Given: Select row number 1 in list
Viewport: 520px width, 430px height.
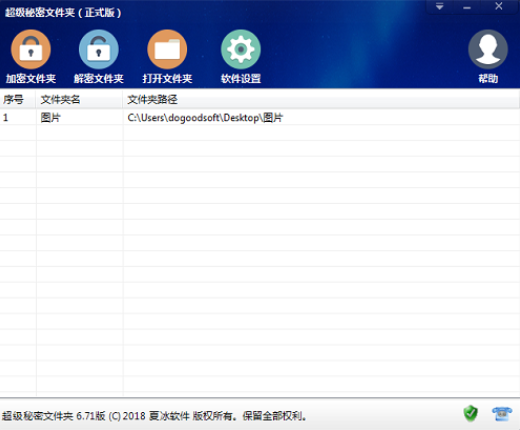Looking at the screenshot, I should tap(5, 118).
